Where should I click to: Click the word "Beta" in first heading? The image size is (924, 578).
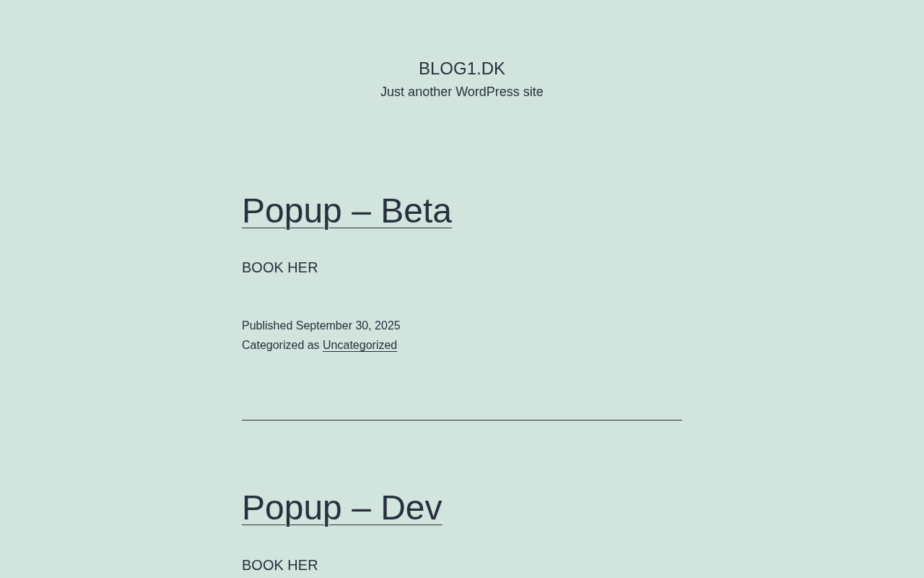pyautogui.click(x=416, y=211)
